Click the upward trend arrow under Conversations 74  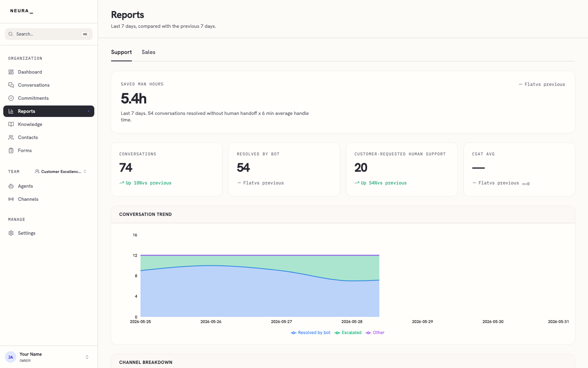[x=122, y=183]
